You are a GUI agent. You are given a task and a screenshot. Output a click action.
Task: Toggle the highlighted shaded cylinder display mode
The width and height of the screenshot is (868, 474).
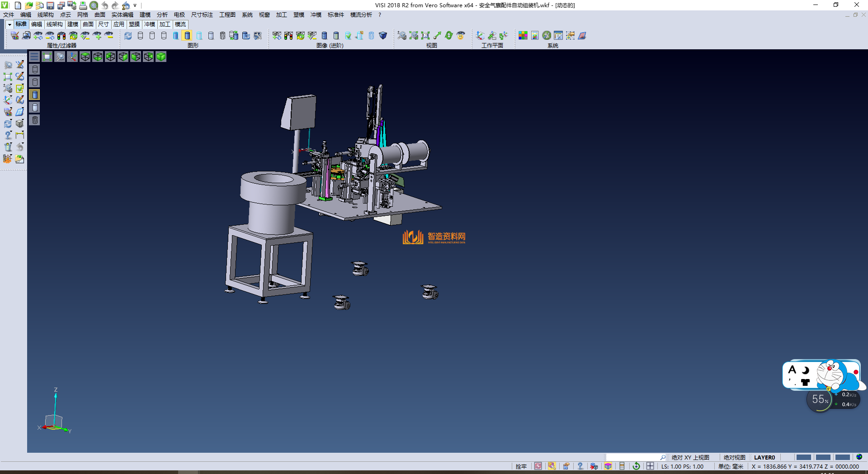[x=187, y=35]
